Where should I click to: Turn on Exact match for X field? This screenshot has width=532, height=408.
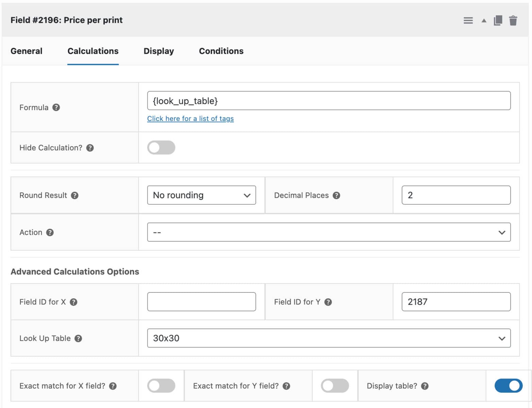click(162, 386)
